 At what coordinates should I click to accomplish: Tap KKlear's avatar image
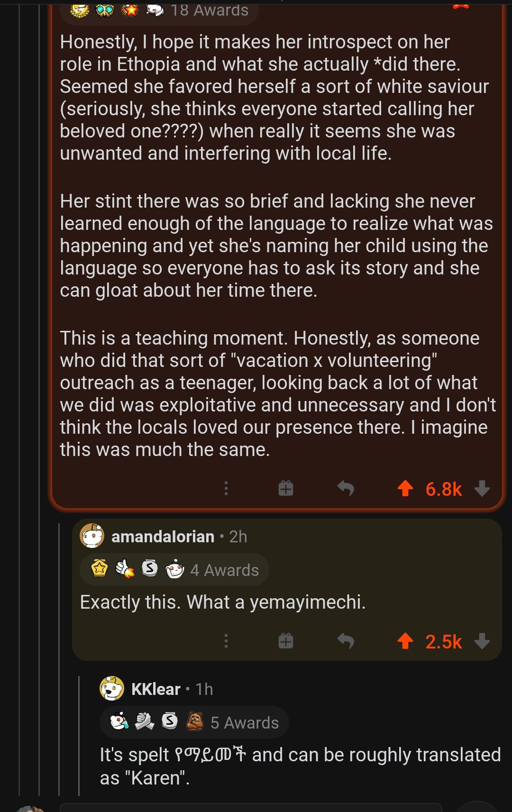[112, 689]
